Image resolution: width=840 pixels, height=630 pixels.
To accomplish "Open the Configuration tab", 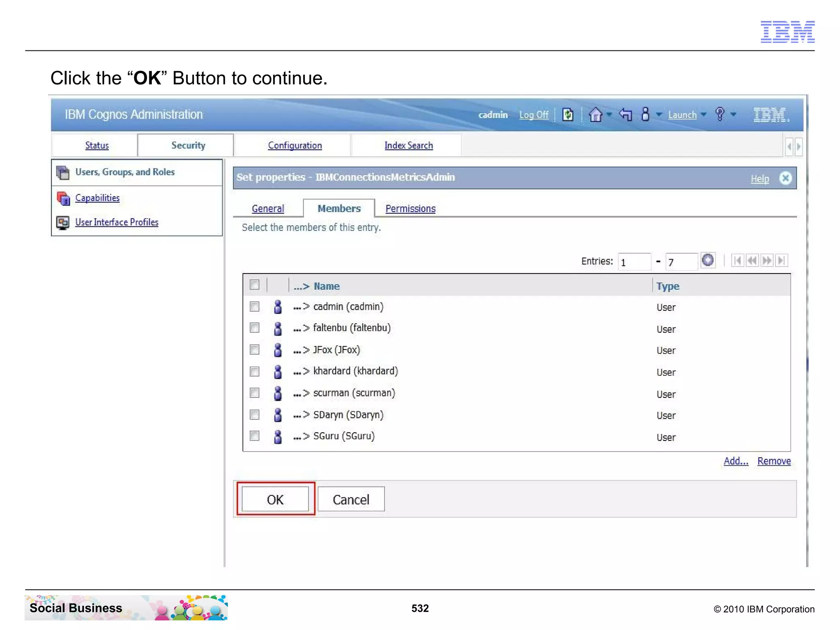I will 295,145.
